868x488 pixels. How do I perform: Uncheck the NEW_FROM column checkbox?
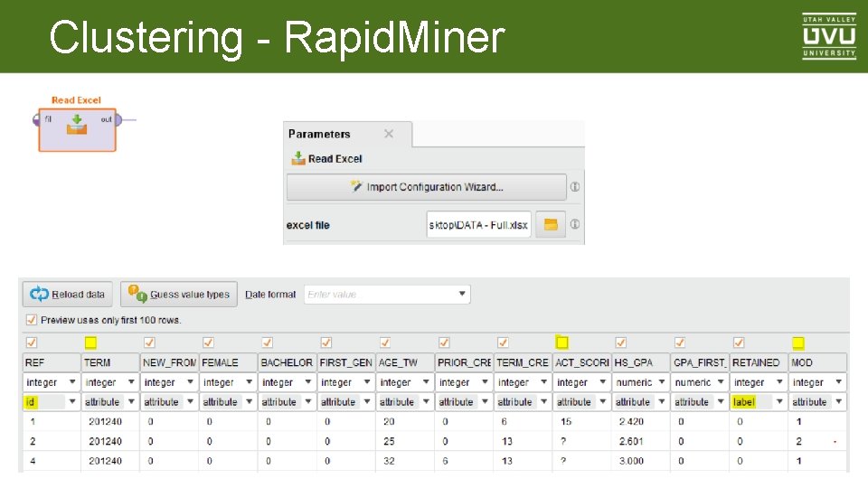click(x=149, y=343)
